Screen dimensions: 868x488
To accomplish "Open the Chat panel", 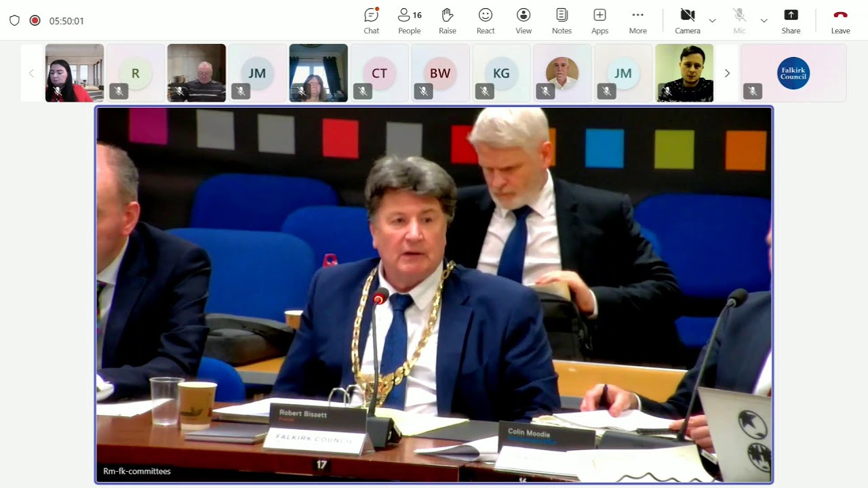I will (x=371, y=21).
